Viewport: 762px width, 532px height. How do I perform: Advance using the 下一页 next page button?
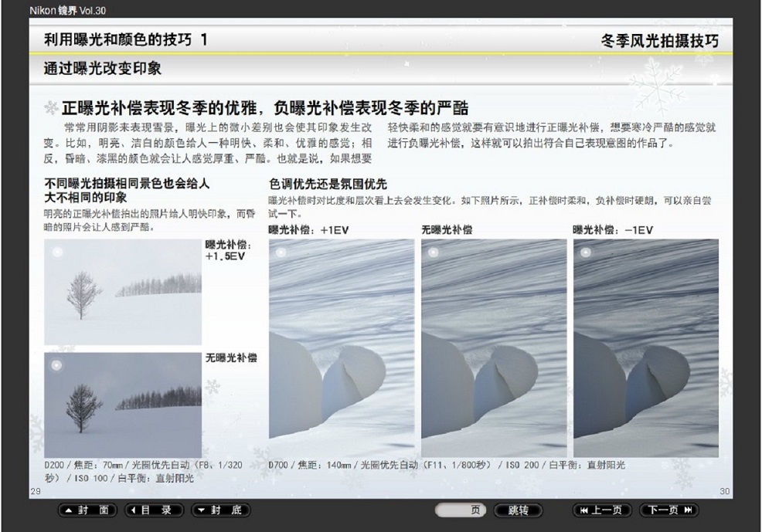pos(668,510)
